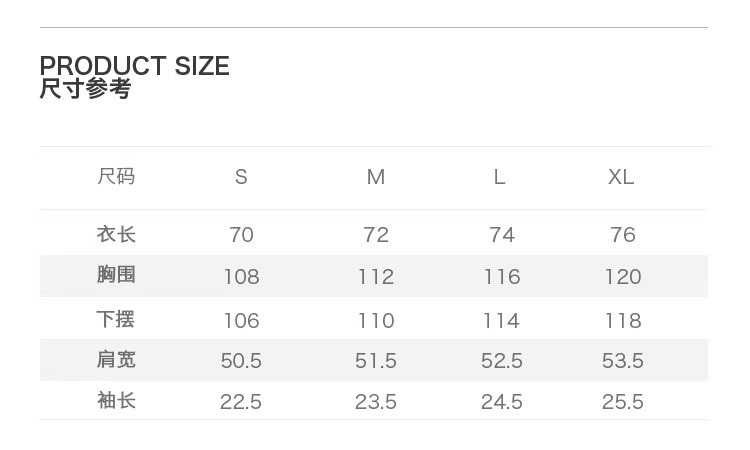Screen dimensions: 750x450
Task: Click the 衣长 value 74 for size L
Action: (501, 235)
